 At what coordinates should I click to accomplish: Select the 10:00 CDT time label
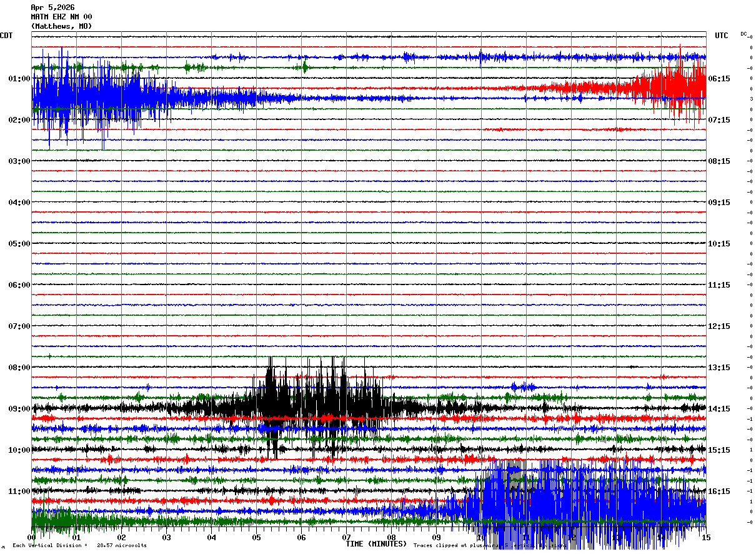[x=19, y=450]
